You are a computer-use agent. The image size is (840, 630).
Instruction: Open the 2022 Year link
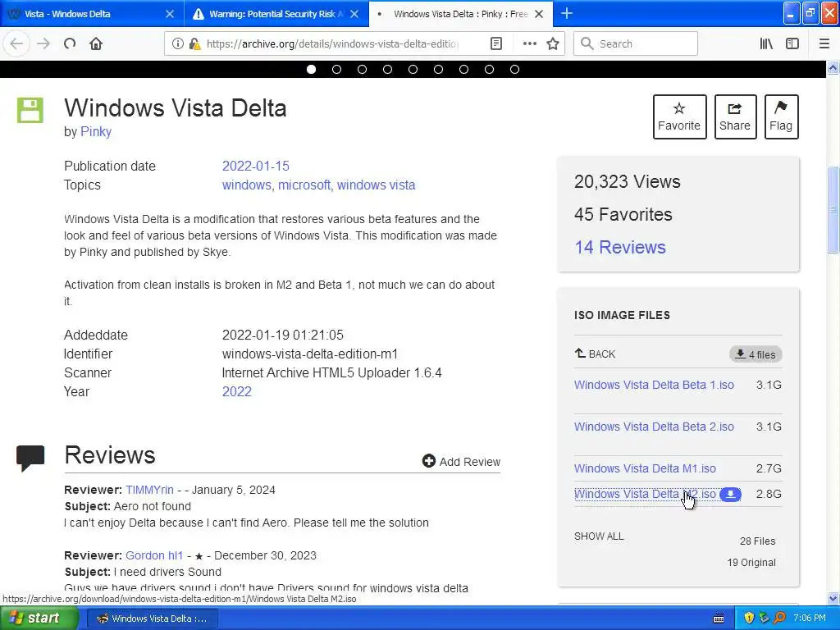point(237,391)
